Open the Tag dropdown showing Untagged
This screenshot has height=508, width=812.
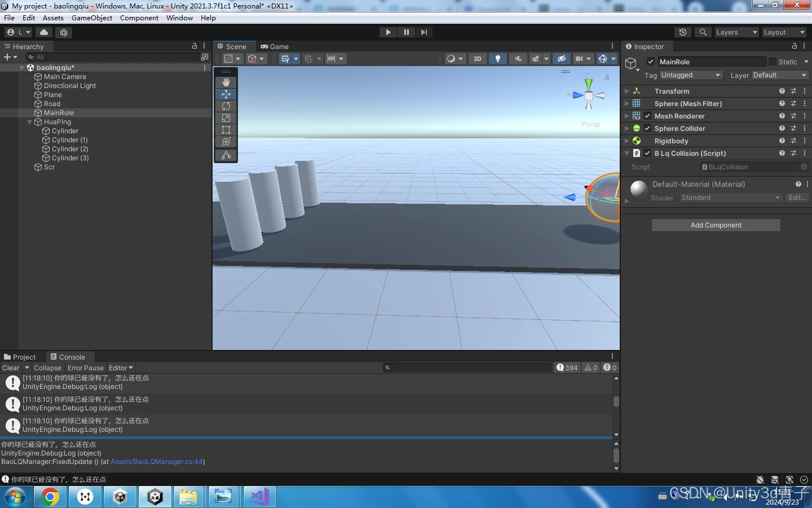tap(691, 75)
